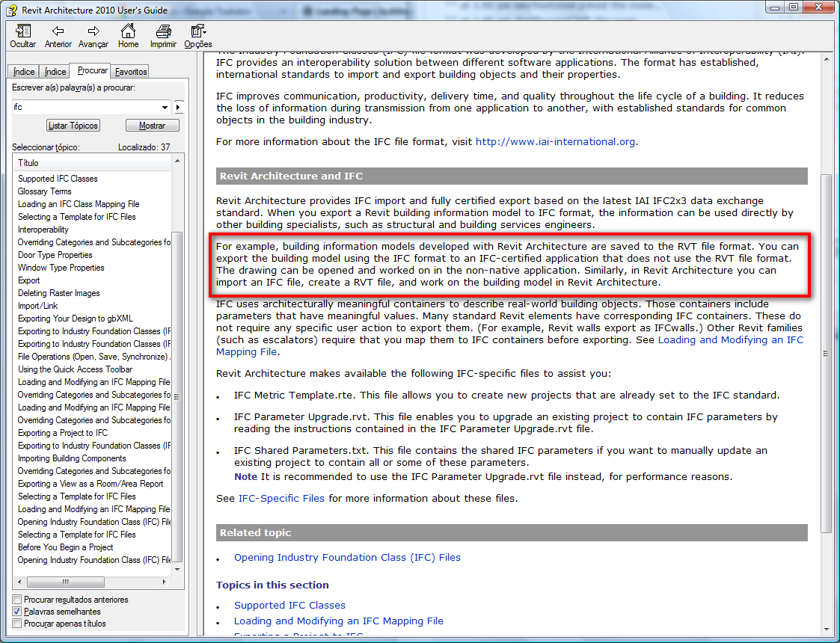This screenshot has height=643, width=840.
Task: Open the IFC-Specific Files link
Action: 281,499
